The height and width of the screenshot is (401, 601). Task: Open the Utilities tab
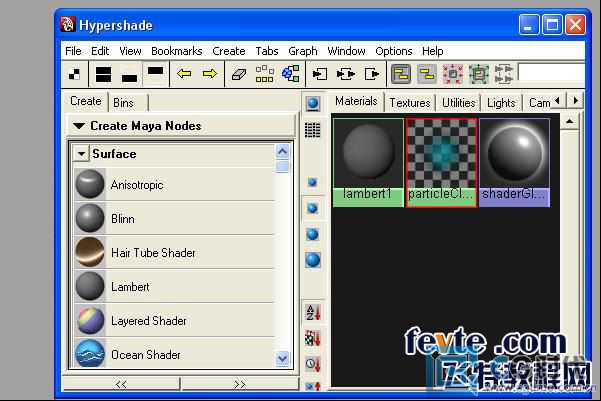[458, 103]
